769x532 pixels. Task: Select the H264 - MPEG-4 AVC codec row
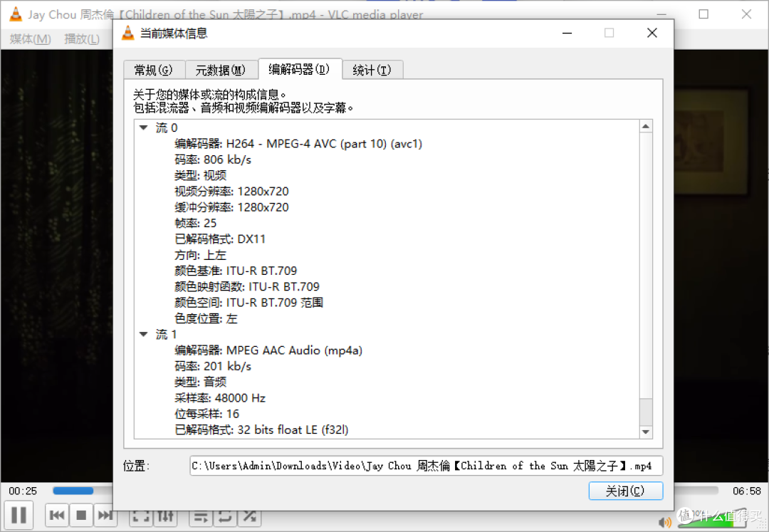(298, 144)
